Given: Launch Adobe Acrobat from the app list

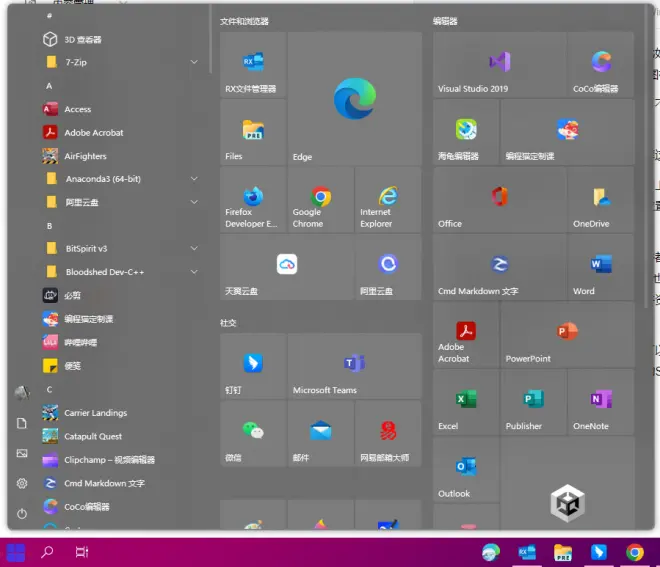Looking at the screenshot, I should point(120,133).
